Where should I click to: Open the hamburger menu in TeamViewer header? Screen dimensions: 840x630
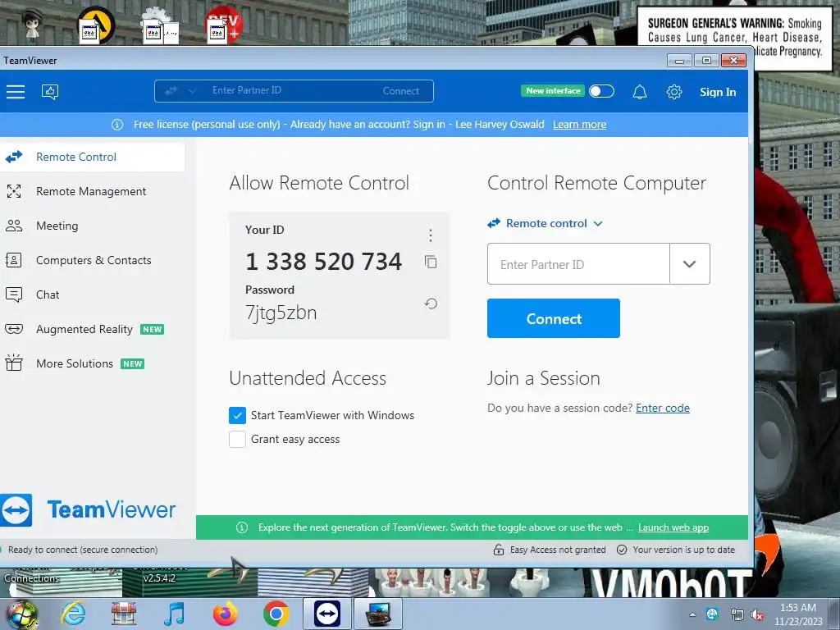click(16, 92)
